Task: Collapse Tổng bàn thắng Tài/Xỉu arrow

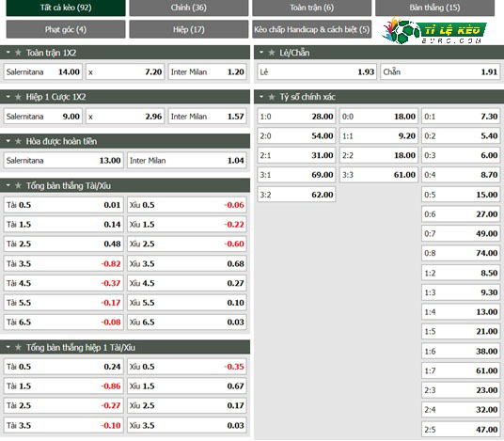Action: pyautogui.click(x=8, y=185)
